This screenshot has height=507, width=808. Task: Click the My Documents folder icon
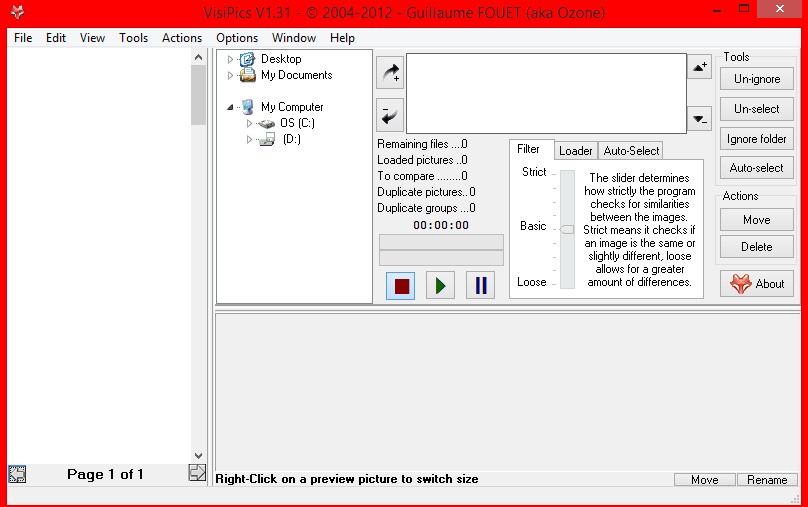(x=247, y=75)
